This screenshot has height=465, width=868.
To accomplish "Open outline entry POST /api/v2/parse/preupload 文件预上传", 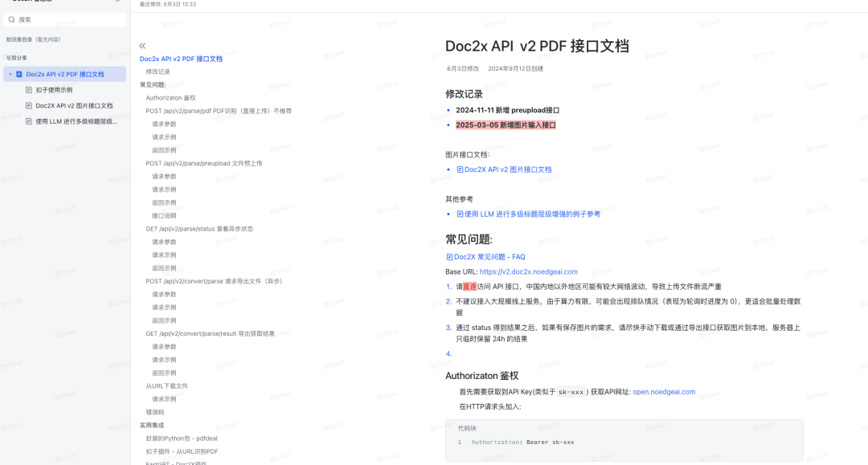I will click(x=204, y=164).
